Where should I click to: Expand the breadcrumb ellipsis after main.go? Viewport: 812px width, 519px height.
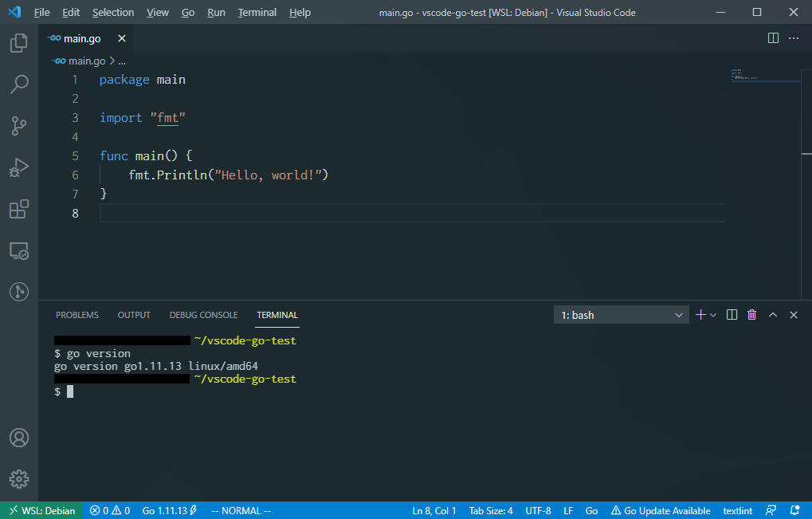click(x=121, y=61)
